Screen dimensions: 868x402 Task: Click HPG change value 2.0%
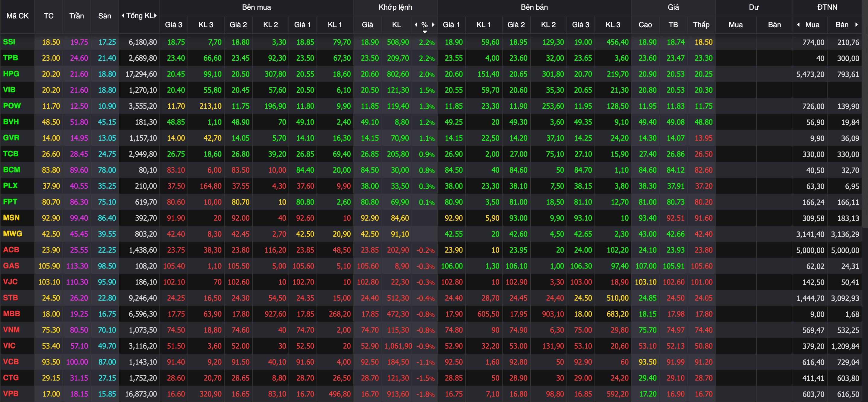pos(427,74)
